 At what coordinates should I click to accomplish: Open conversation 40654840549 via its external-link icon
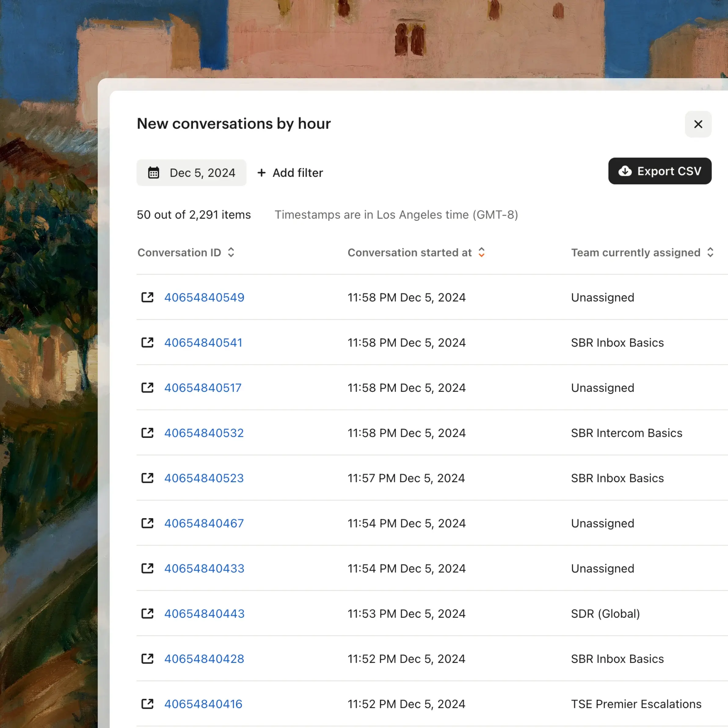[x=147, y=297]
